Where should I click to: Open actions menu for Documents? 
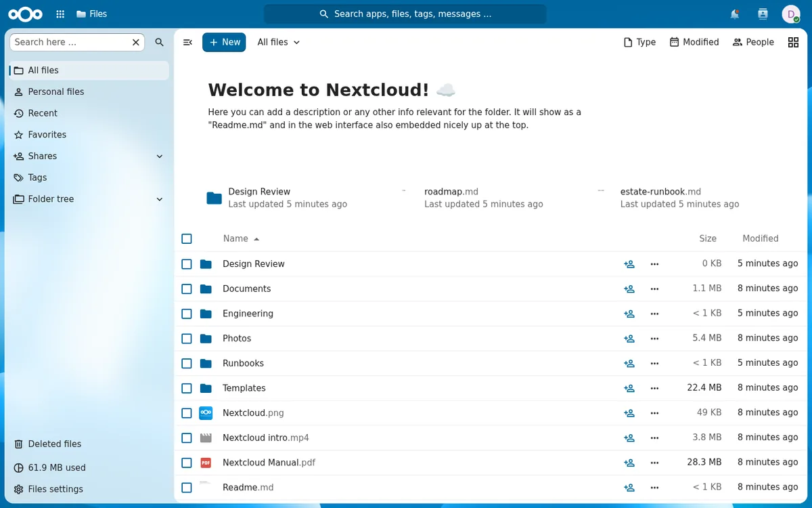point(654,289)
